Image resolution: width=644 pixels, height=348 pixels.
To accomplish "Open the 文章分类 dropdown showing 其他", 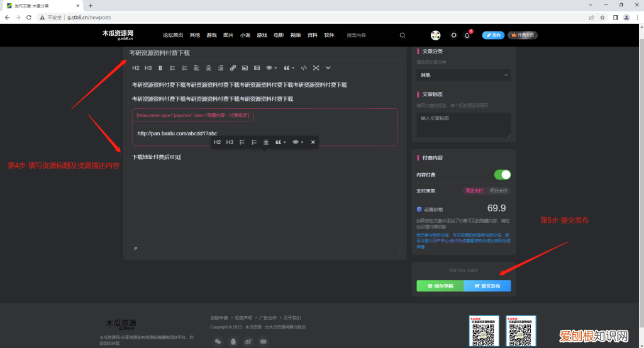I will [463, 75].
